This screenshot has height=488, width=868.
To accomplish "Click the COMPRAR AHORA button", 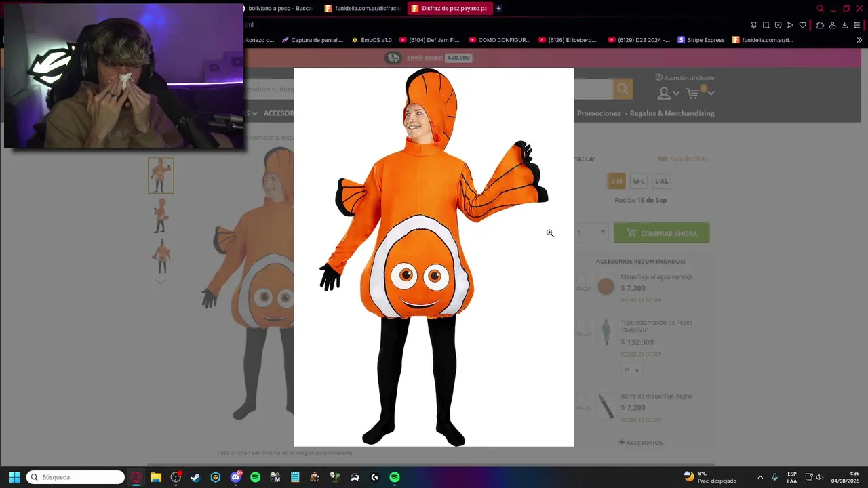I will click(x=662, y=232).
